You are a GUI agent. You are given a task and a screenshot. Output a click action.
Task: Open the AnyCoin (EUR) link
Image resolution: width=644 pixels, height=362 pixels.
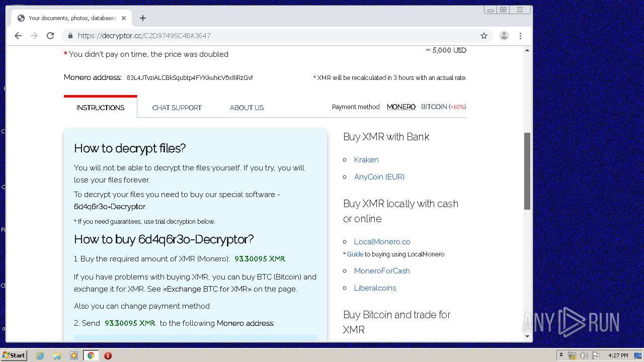point(379,177)
